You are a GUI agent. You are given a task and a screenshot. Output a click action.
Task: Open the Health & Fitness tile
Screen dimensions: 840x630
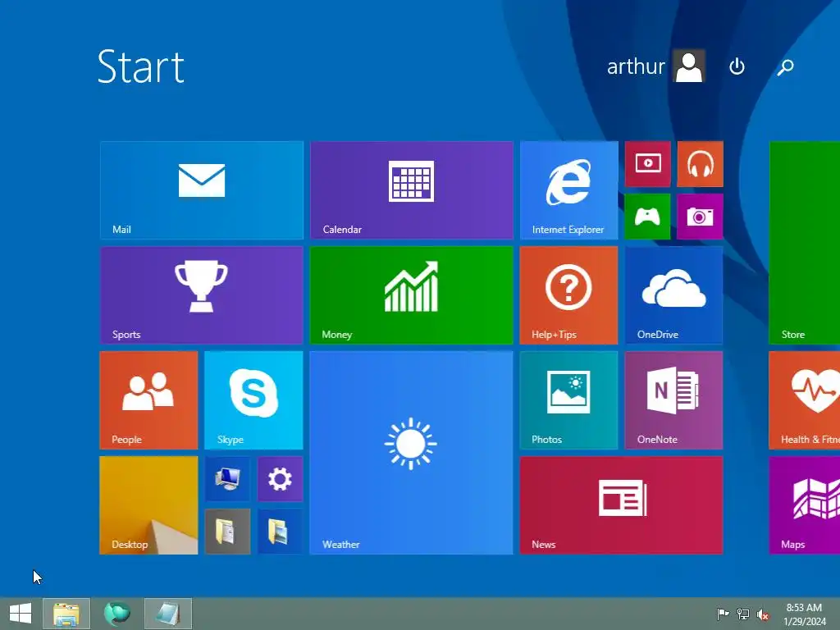[805, 400]
